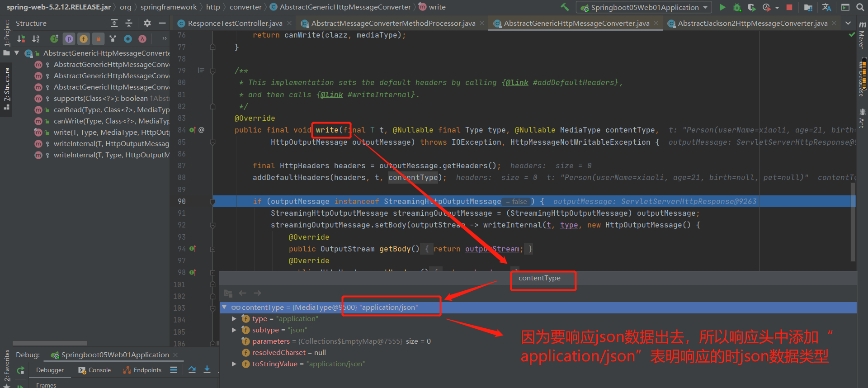Open Springboot05Web01Application run configuration dropdown

tap(644, 7)
